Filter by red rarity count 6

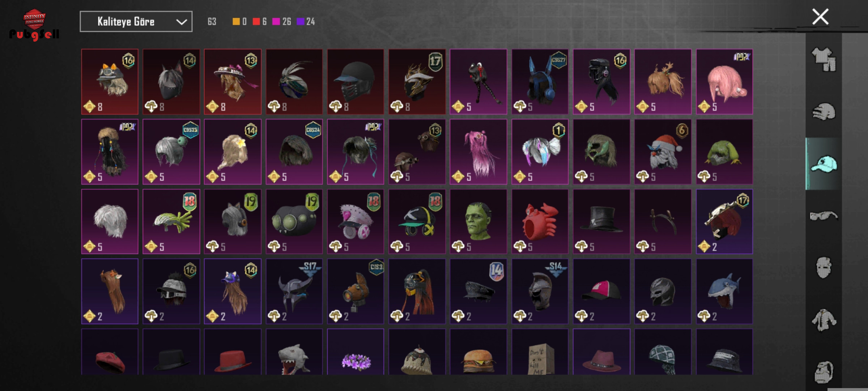pos(260,22)
